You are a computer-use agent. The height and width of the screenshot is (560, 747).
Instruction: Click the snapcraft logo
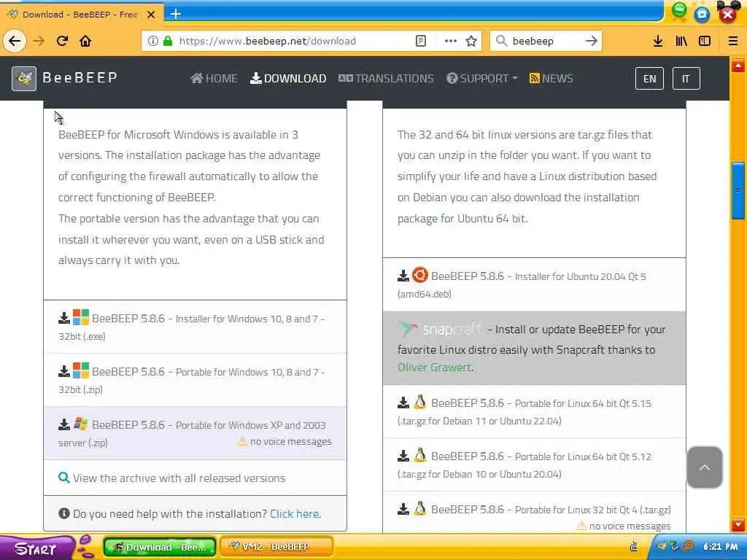tap(440, 329)
